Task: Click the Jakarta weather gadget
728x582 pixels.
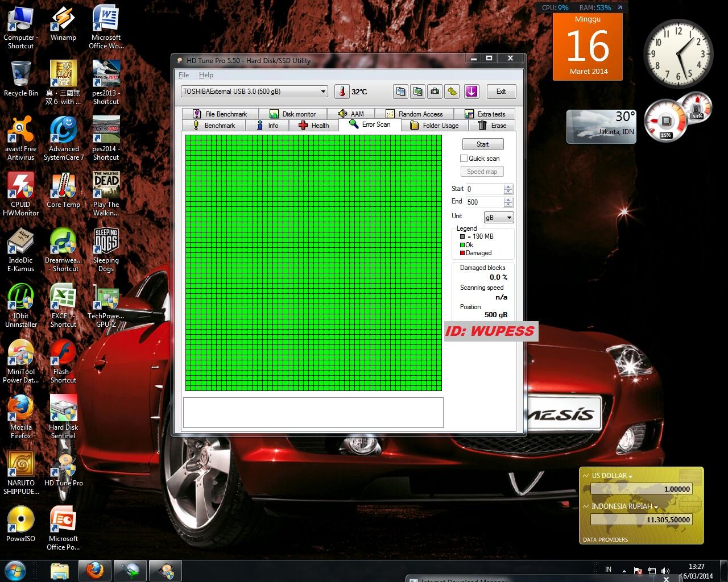Action: pos(601,126)
